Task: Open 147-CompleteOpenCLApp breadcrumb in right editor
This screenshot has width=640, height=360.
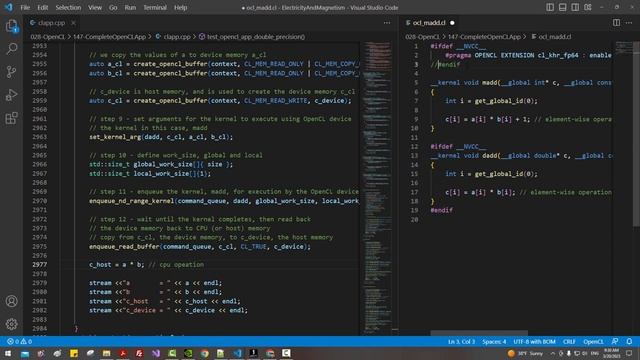Action: pos(484,37)
